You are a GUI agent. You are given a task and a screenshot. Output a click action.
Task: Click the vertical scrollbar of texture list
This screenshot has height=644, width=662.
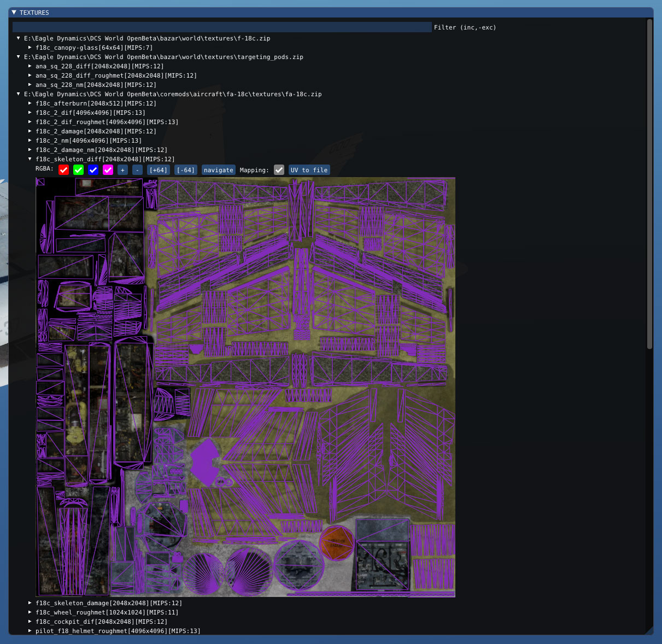point(649,184)
